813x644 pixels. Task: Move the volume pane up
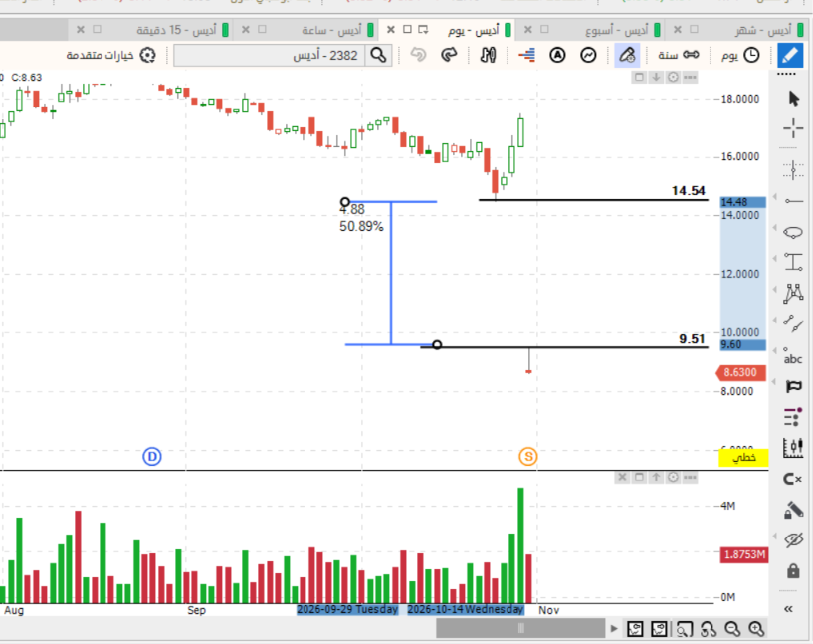tap(656, 477)
